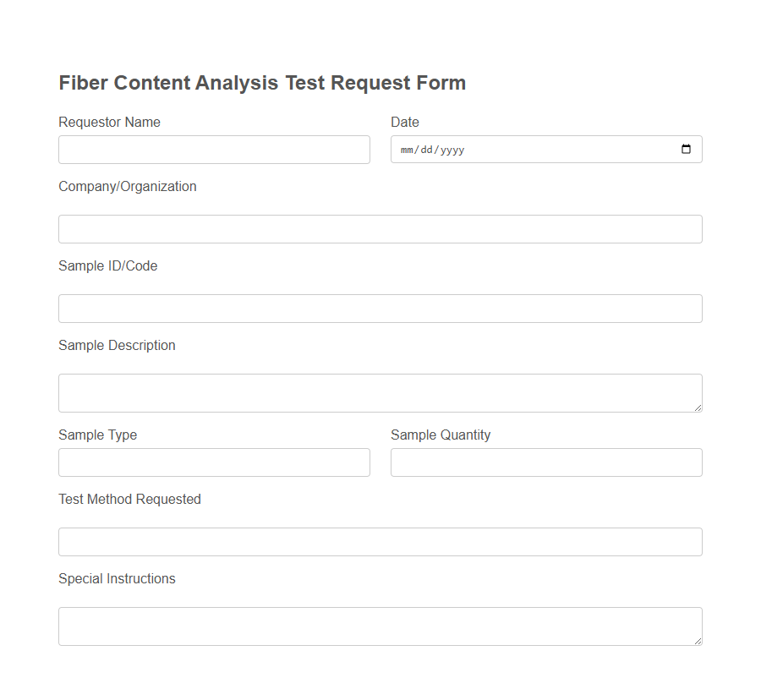Open the calendar picker on the Date field
Viewport: 761px width, 700px height.
687,149
